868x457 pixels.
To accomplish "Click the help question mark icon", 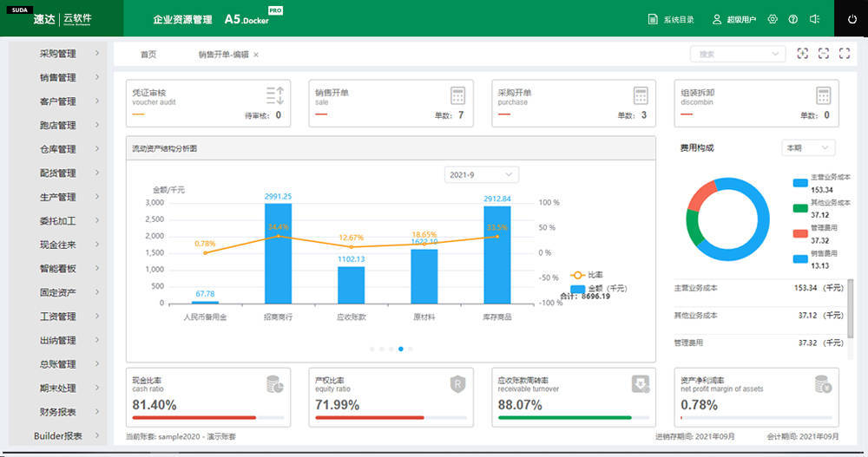I will (792, 19).
